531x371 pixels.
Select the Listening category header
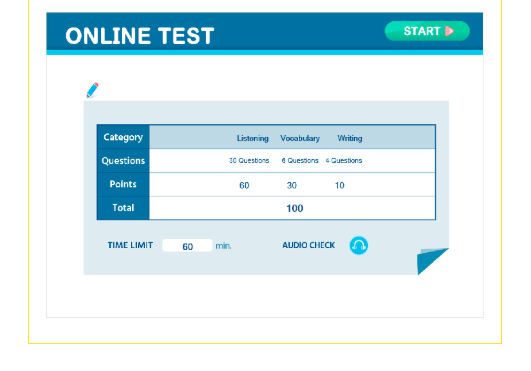pos(253,138)
